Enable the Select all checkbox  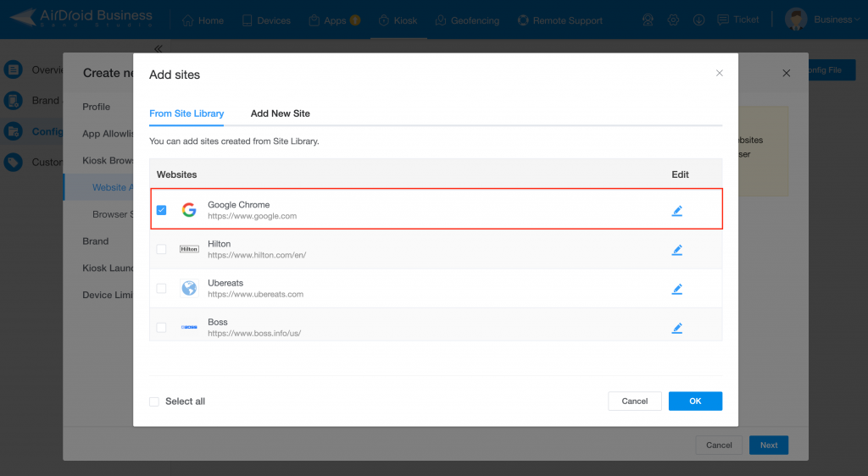154,401
